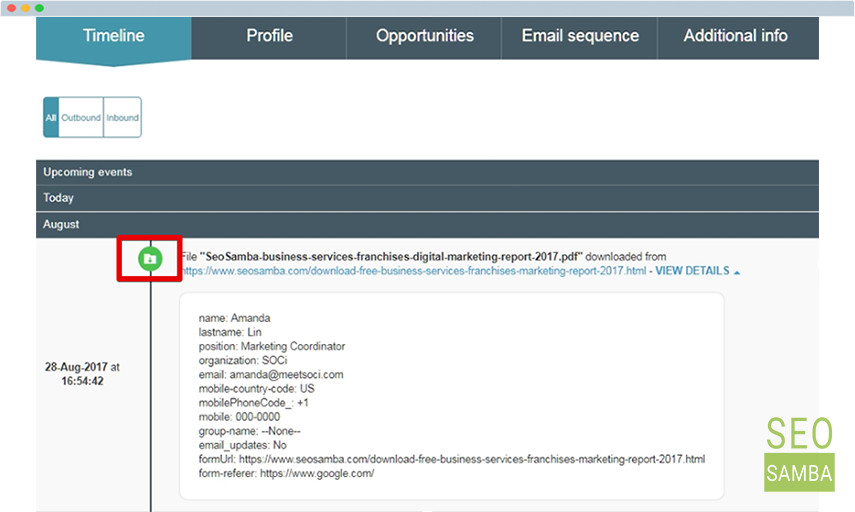Click the 'name: Amanda' line
This screenshot has height=512, width=855.
[x=234, y=318]
